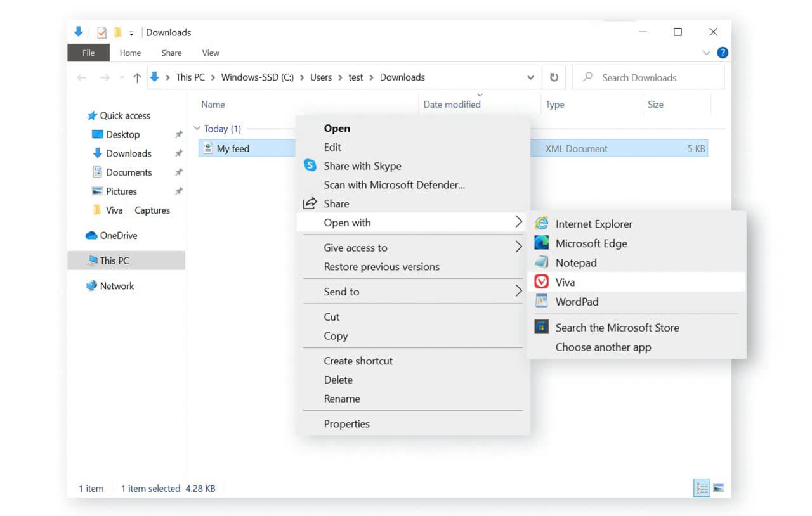This screenshot has width=812, height=516.
Task: Open the View ribbon tab
Action: pyautogui.click(x=210, y=53)
